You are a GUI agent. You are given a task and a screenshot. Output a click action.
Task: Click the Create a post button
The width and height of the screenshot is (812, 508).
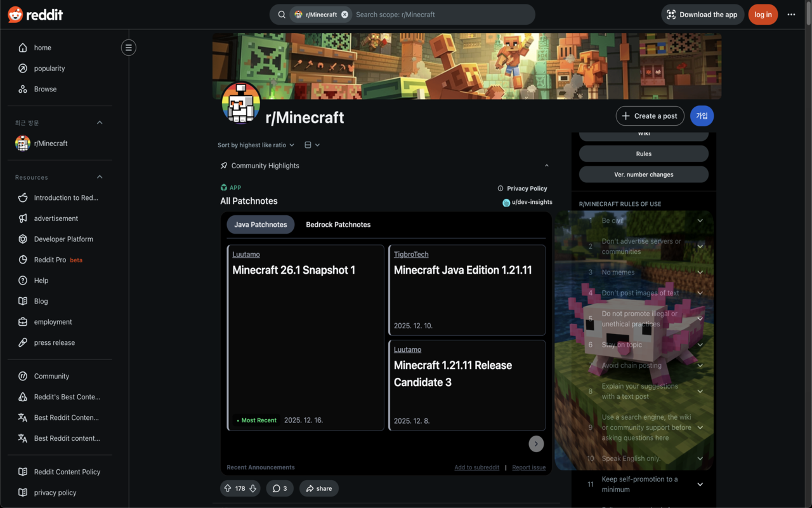(650, 116)
